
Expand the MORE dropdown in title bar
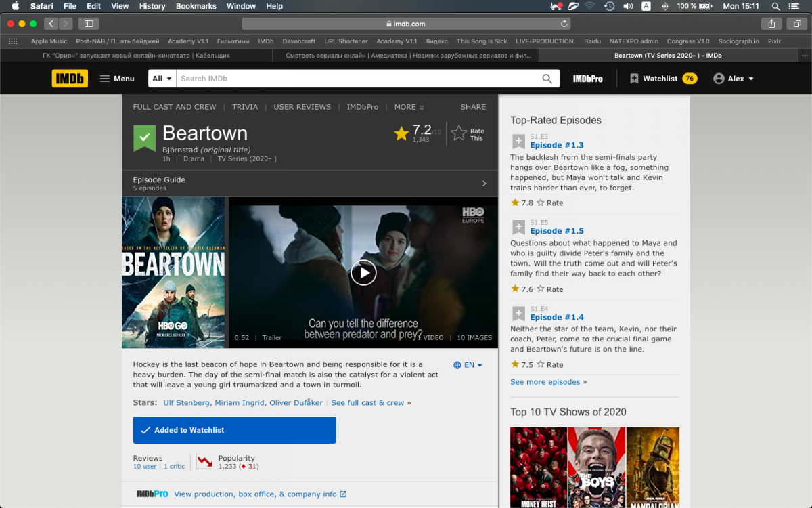coord(409,107)
